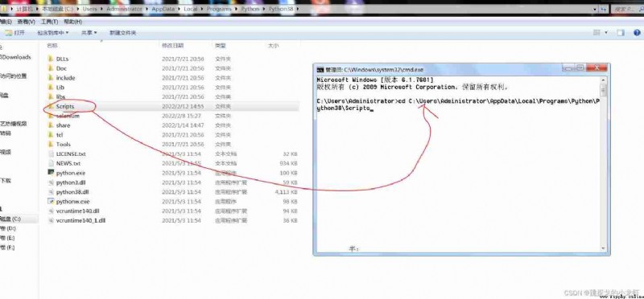644x299 pixels.
Task: Open the 帮助(H) menu
Action: [x=72, y=22]
